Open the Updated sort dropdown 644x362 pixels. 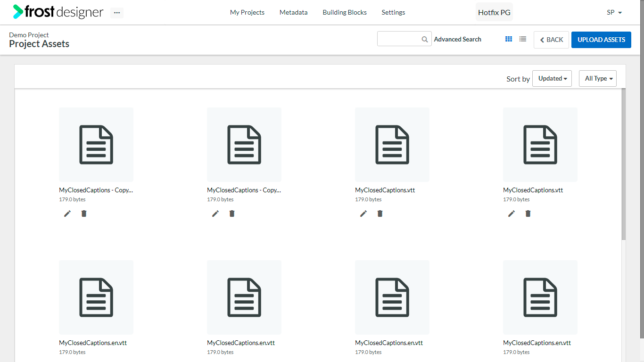pyautogui.click(x=552, y=79)
